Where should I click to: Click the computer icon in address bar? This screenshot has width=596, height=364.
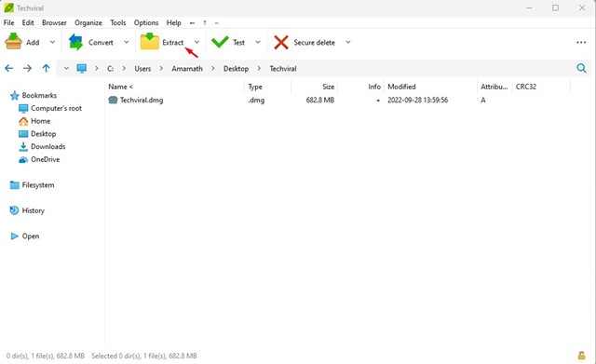pyautogui.click(x=82, y=68)
